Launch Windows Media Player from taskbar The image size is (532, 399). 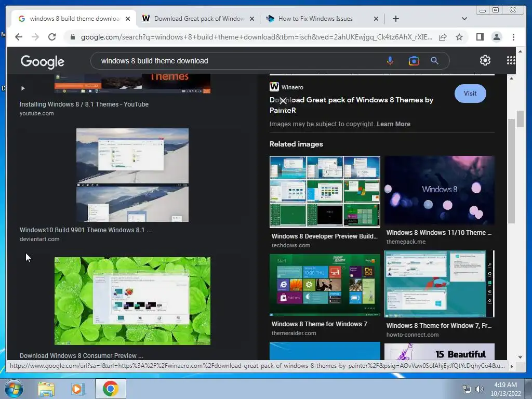[77, 389]
